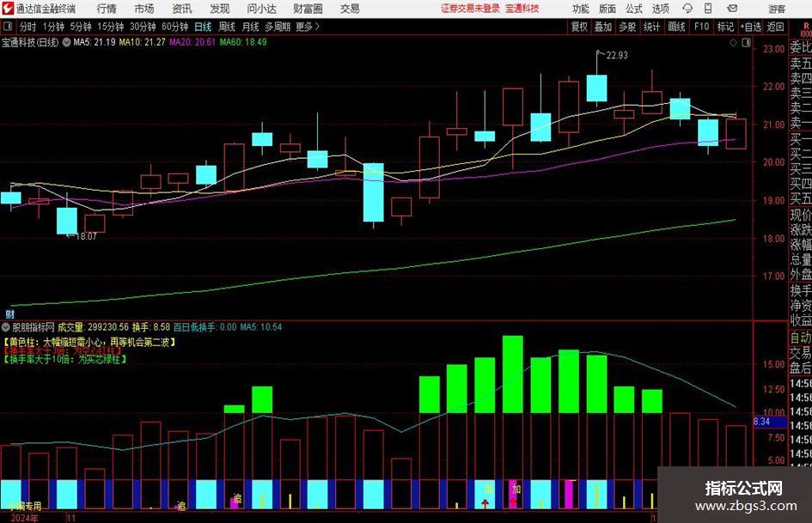This screenshot has height=523, width=812.
Task: Click the 通达信 red logo icon
Action: 8,9
